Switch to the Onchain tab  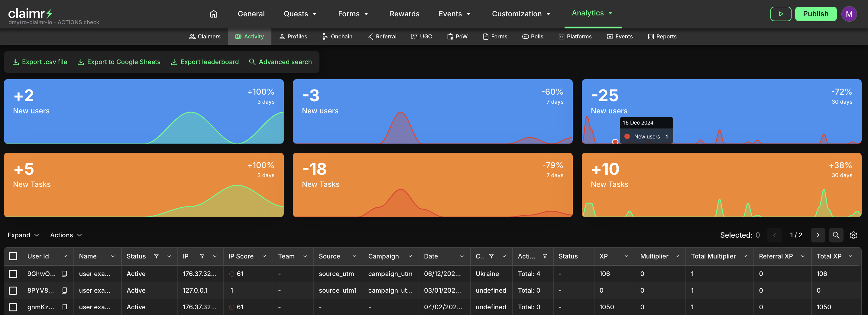(337, 36)
